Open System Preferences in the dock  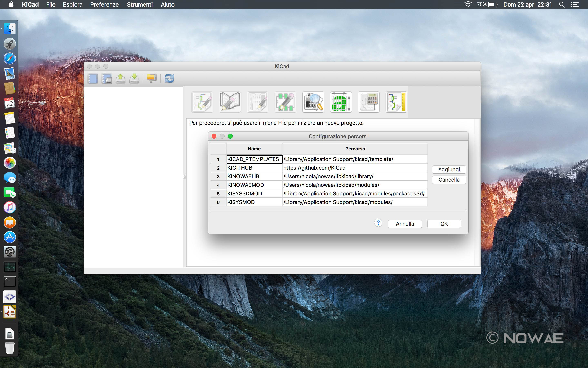[x=10, y=252]
